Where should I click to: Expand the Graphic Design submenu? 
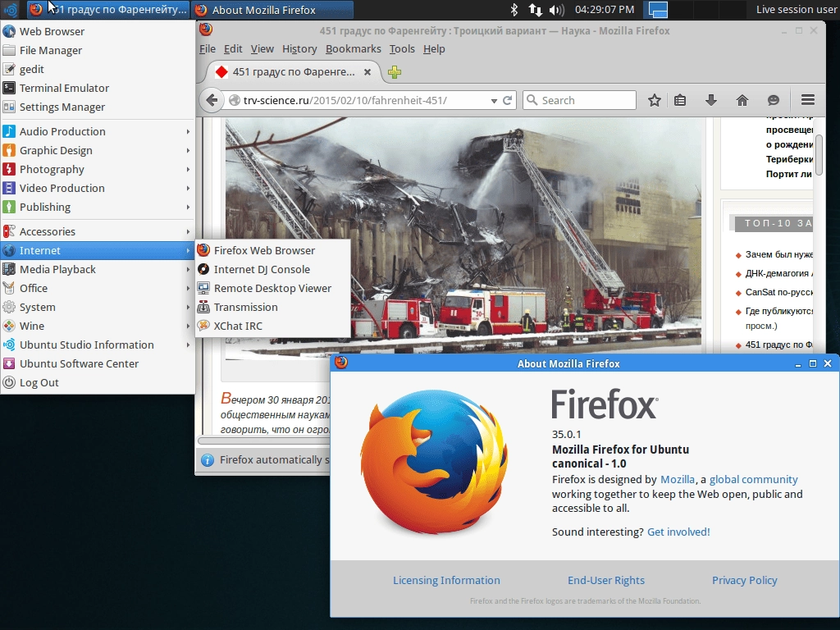(98, 151)
